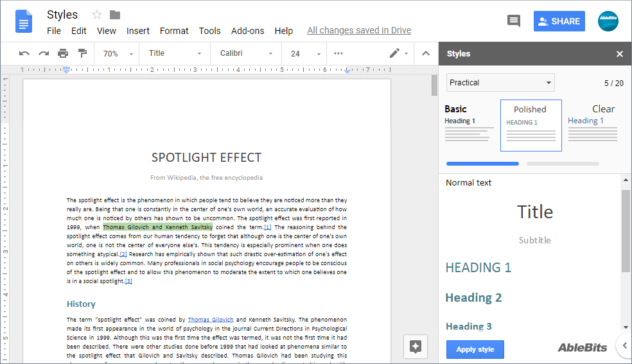The image size is (632, 364).
Task: Click the HEADING 1 style preview
Action: (478, 267)
